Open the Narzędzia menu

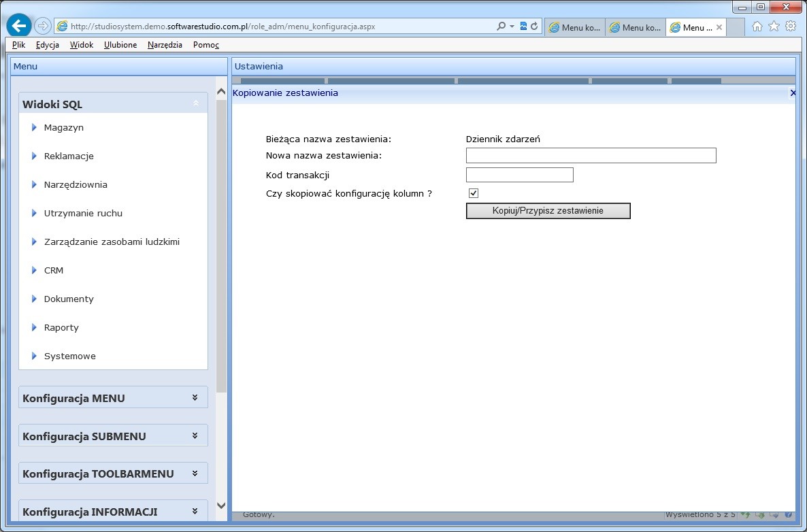click(x=165, y=45)
